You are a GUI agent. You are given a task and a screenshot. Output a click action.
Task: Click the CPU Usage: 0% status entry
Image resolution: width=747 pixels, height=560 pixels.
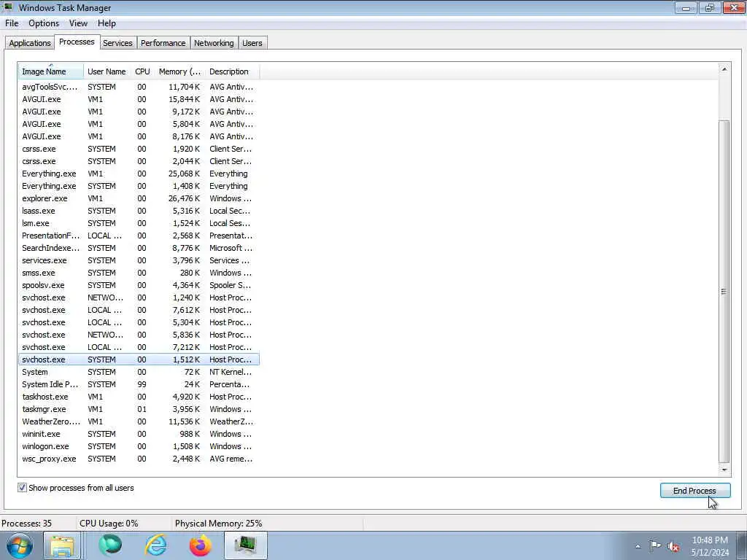click(109, 524)
